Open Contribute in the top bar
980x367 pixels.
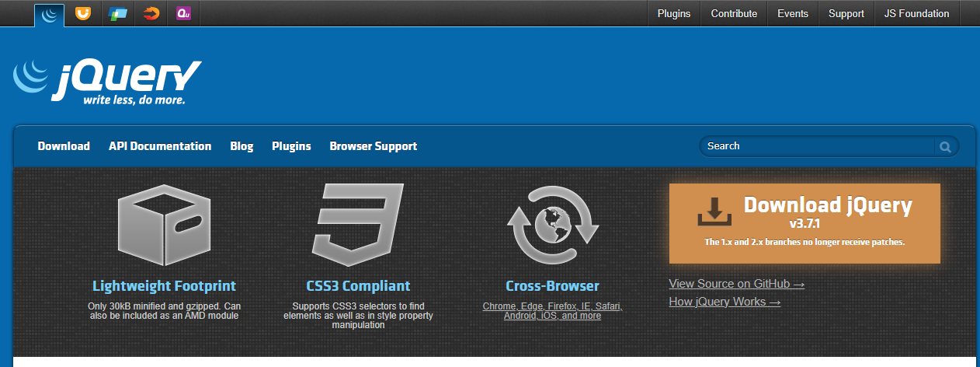[x=734, y=13]
